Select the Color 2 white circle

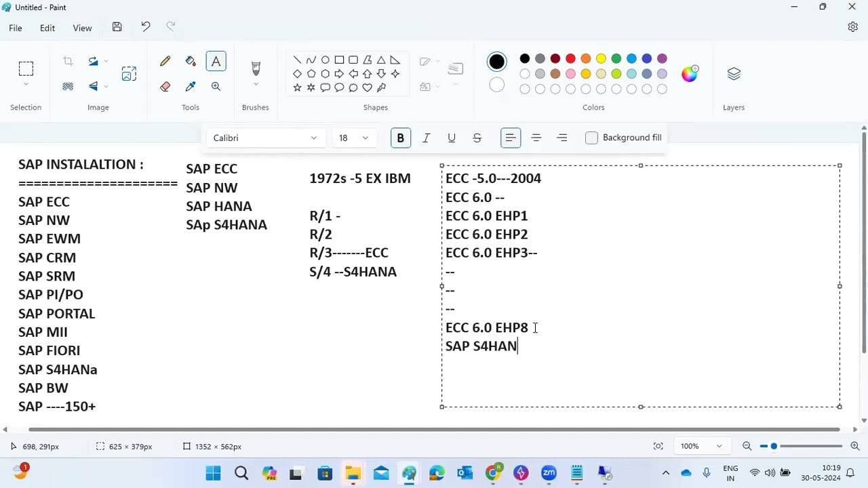click(x=497, y=85)
